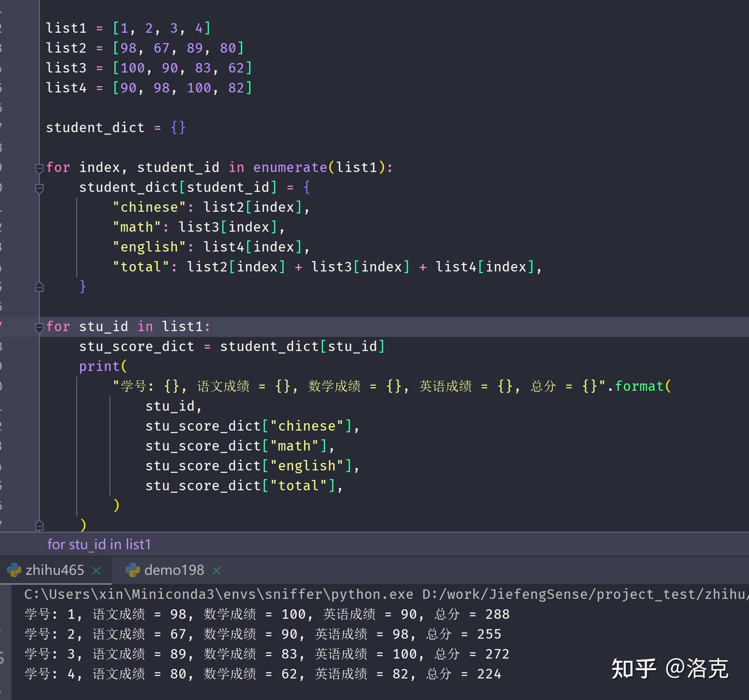Place cursor on the list4 definition line
The image size is (749, 700).
coord(149,88)
